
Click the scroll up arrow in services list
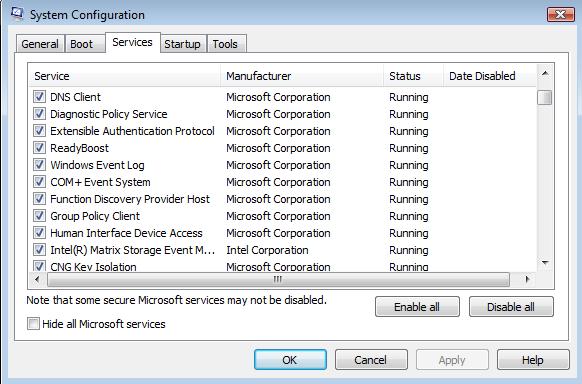tap(545, 73)
